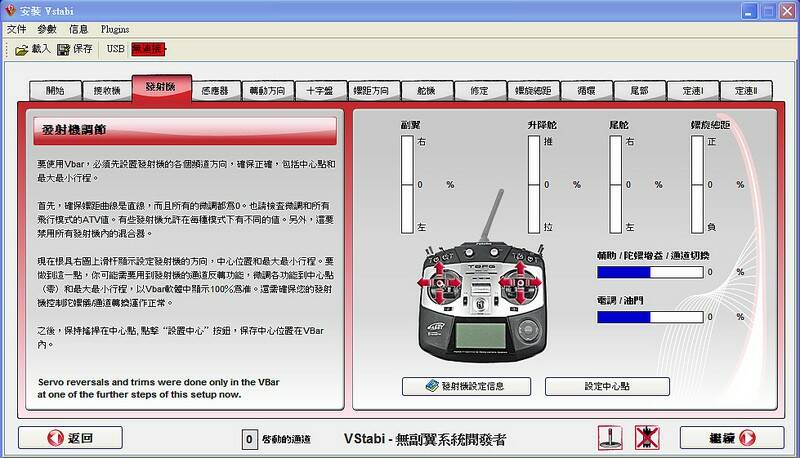Click the left stick arrows on transmitter image
This screenshot has width=800, height=458.
tap(439, 282)
